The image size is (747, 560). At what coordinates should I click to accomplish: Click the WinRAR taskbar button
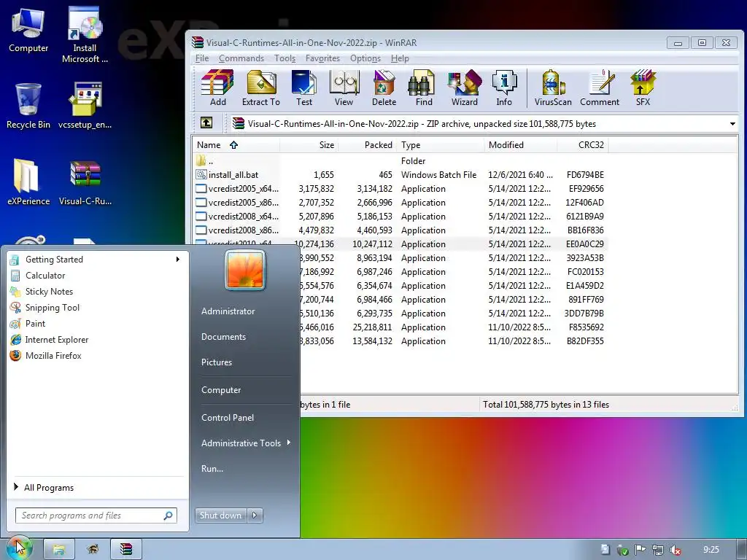[125, 549]
